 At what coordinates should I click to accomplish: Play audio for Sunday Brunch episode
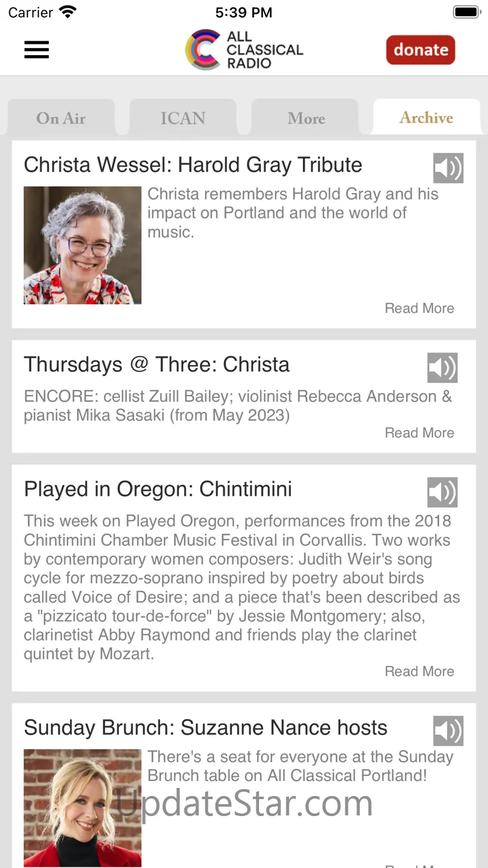coord(448,730)
